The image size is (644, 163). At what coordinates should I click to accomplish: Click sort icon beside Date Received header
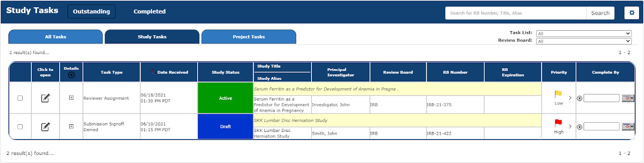coord(153,72)
